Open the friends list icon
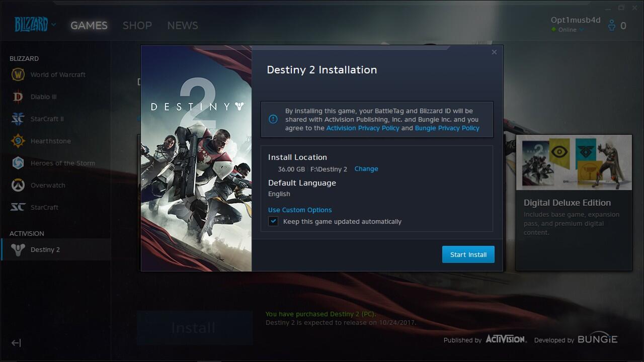Viewport: 644px width, 362px height. point(612,25)
